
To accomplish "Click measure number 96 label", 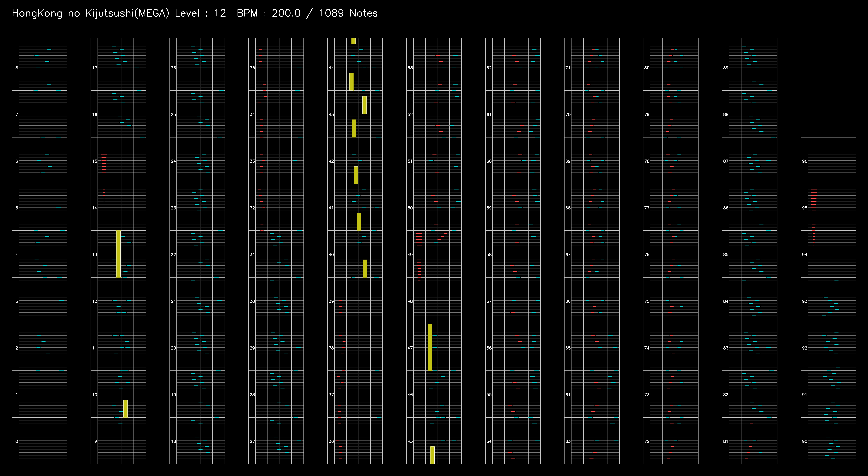I will 804,161.
